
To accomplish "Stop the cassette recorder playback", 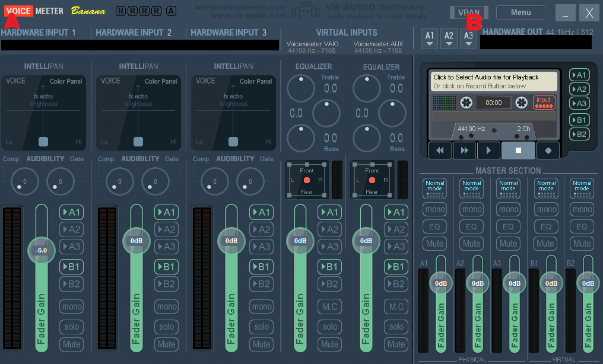I will [518, 150].
